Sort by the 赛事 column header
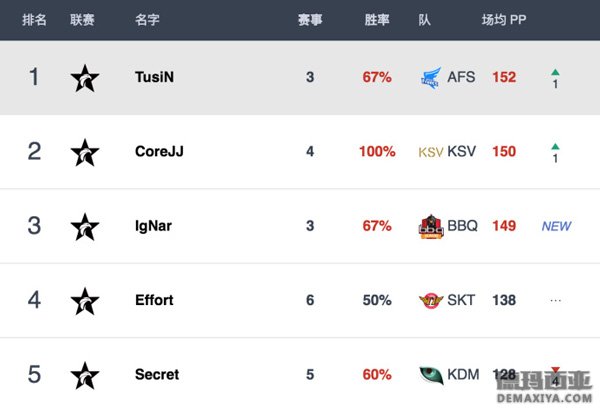The height and width of the screenshot is (410, 600). click(x=310, y=20)
